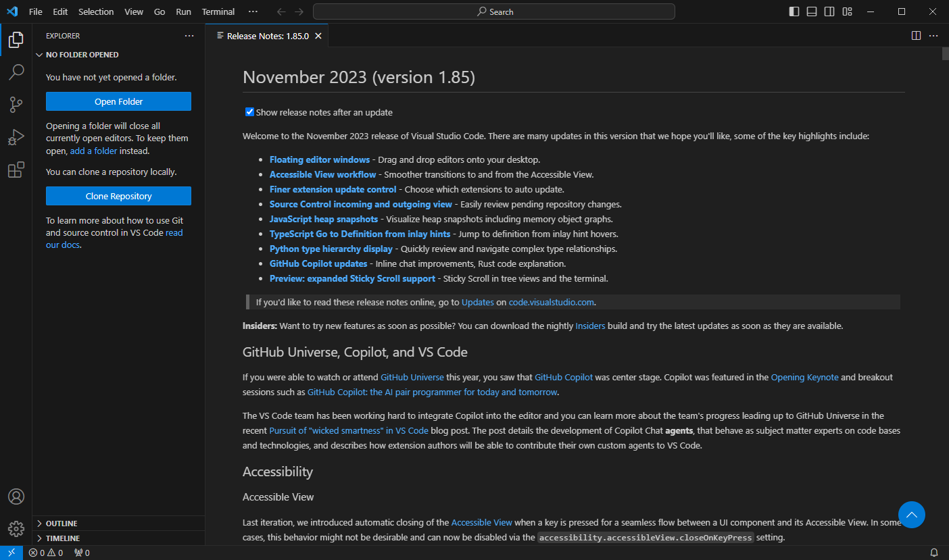Open editor More Actions ellipsis

pos(933,36)
